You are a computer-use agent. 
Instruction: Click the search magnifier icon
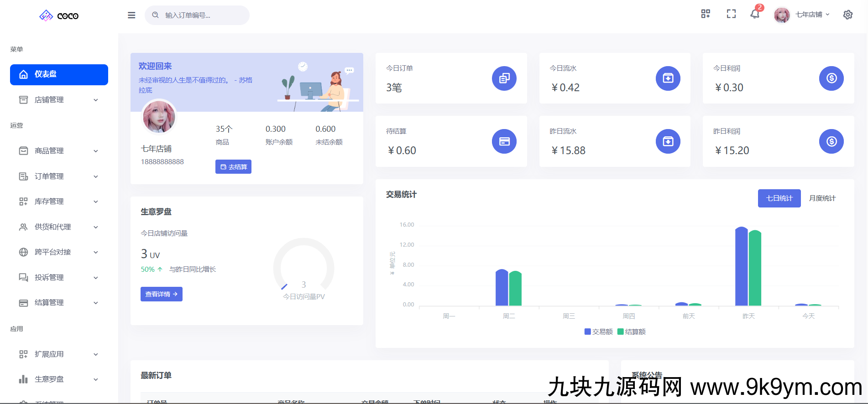pyautogui.click(x=155, y=15)
